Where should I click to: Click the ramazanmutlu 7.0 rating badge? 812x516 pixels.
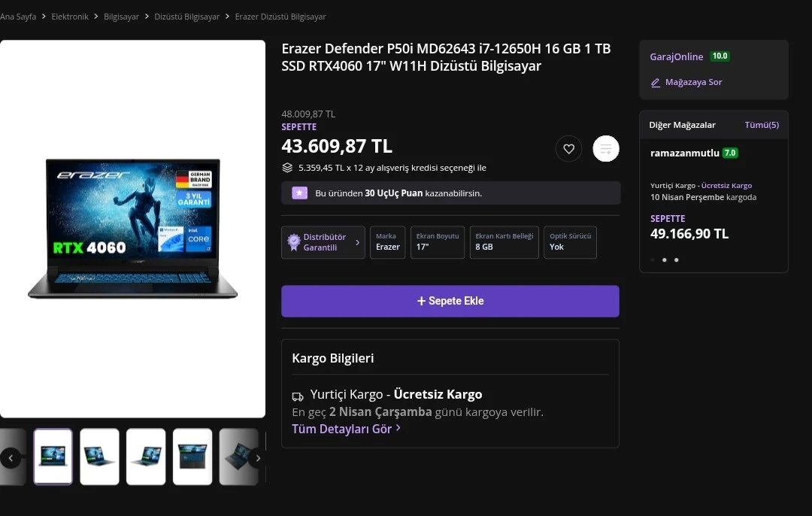730,153
